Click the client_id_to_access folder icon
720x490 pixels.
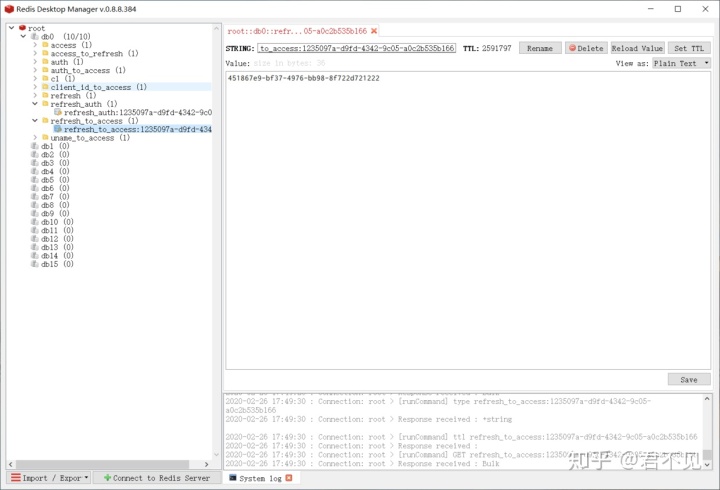click(x=45, y=87)
